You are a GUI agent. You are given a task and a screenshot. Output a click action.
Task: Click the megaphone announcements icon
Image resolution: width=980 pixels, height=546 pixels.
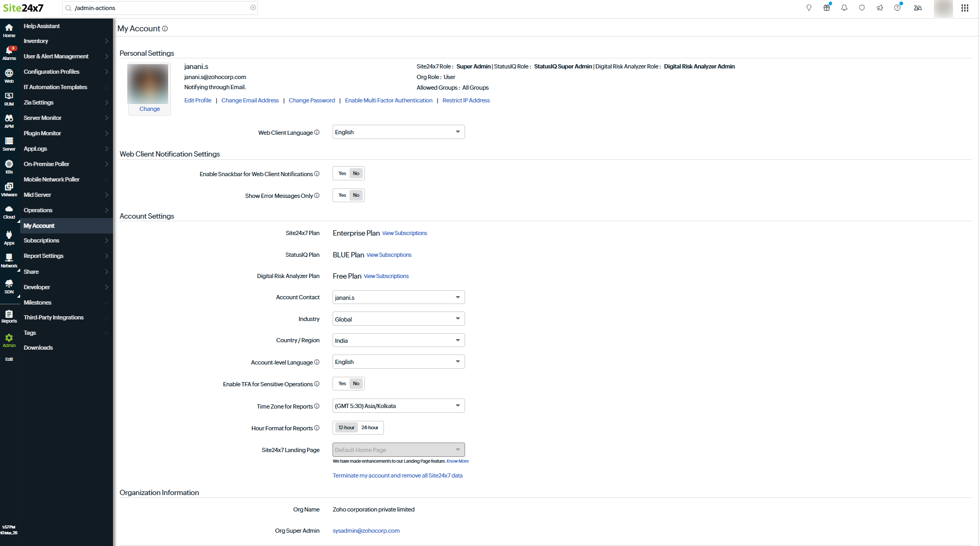click(x=879, y=8)
